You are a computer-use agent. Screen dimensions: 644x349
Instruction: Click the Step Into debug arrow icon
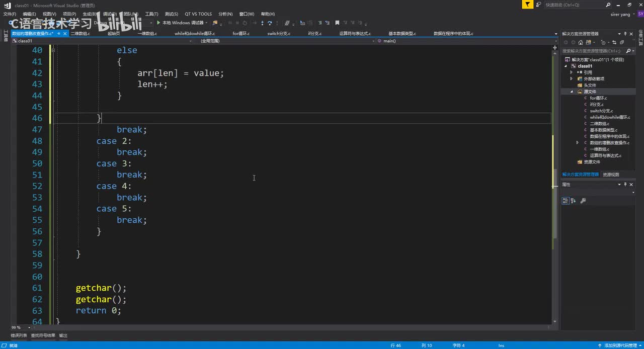262,23
